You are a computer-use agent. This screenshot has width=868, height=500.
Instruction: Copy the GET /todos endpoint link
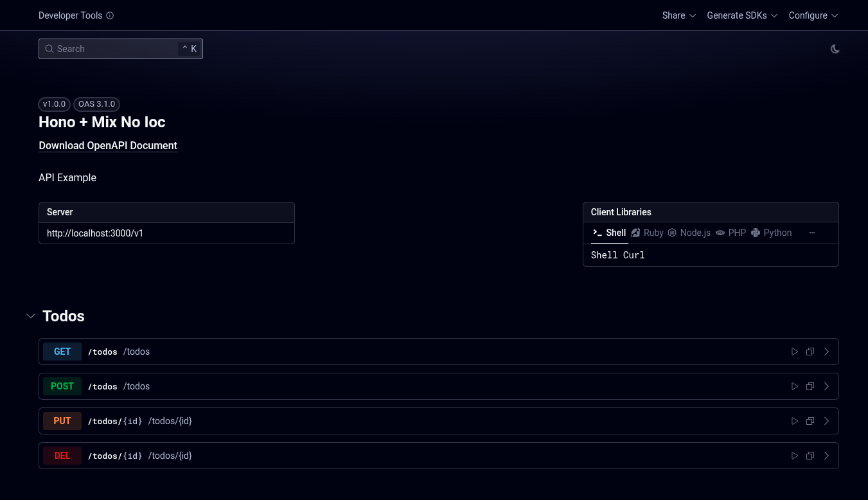(810, 352)
